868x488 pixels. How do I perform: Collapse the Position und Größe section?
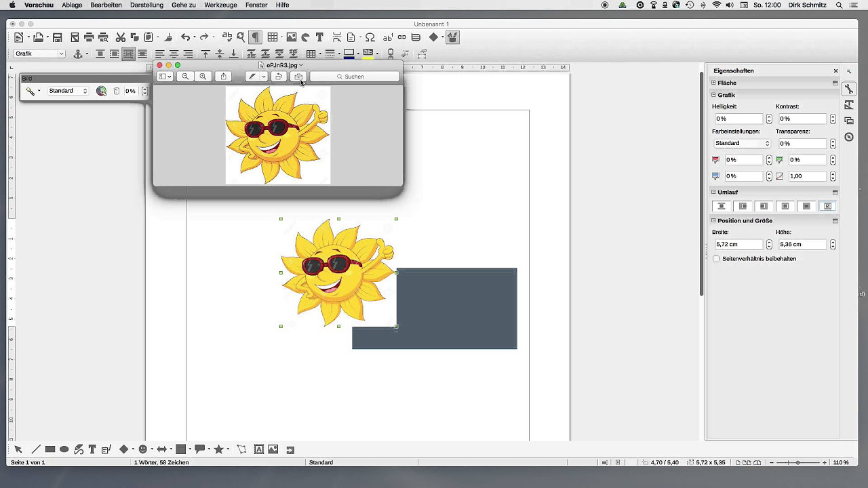(x=713, y=220)
